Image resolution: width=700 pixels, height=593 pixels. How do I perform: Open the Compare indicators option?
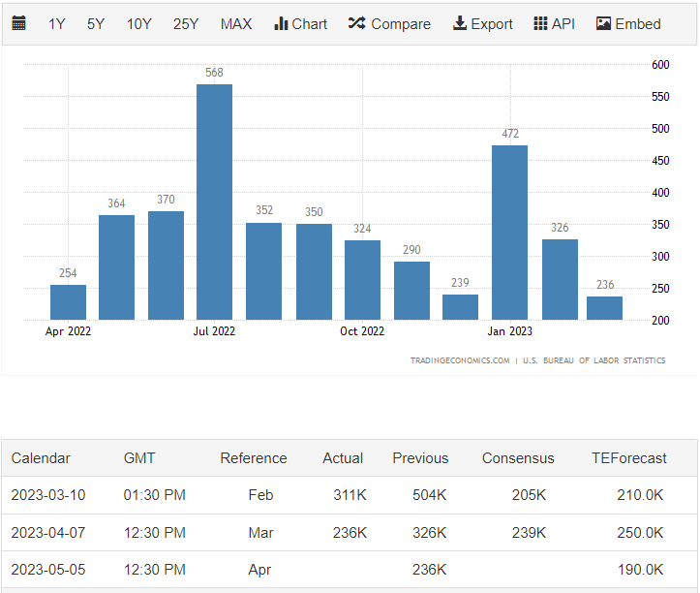389,23
